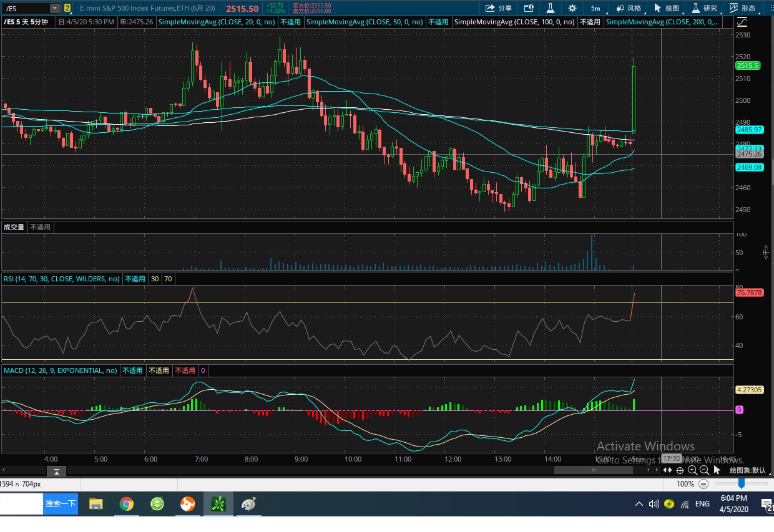
Task: Click the 75.7878 RSI value tag
Action: [x=749, y=293]
